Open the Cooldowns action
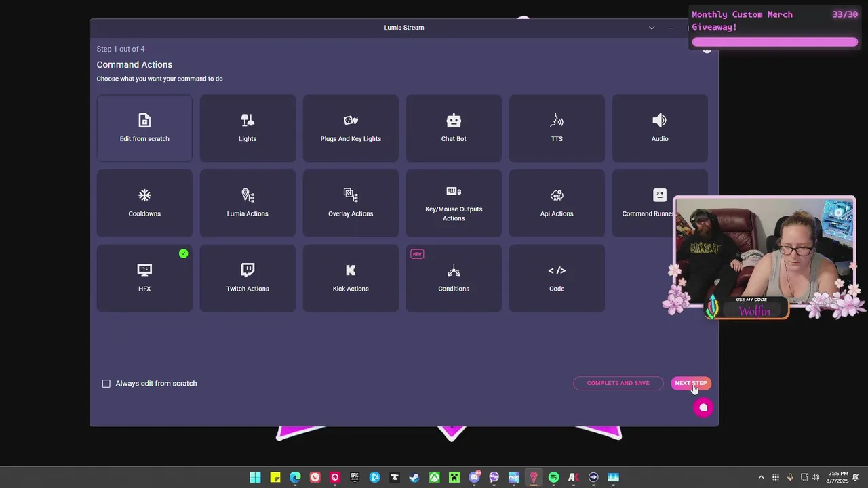This screenshot has height=488, width=868. point(144,203)
